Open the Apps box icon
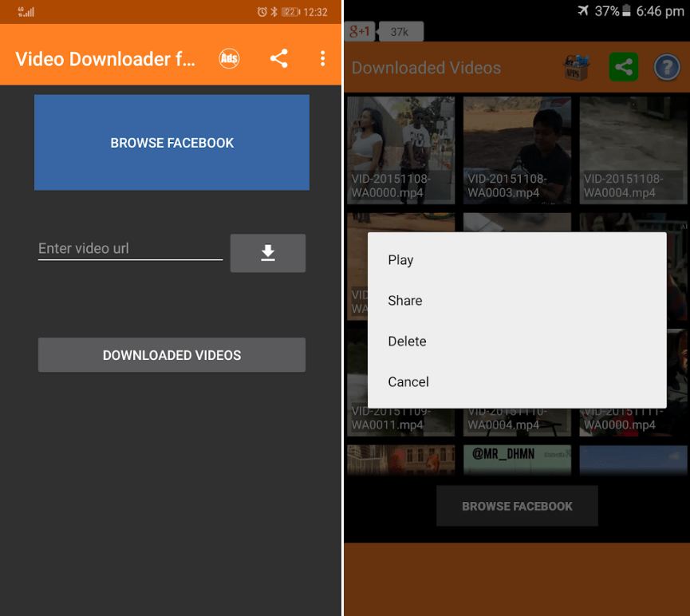The height and width of the screenshot is (616, 690). [x=577, y=67]
